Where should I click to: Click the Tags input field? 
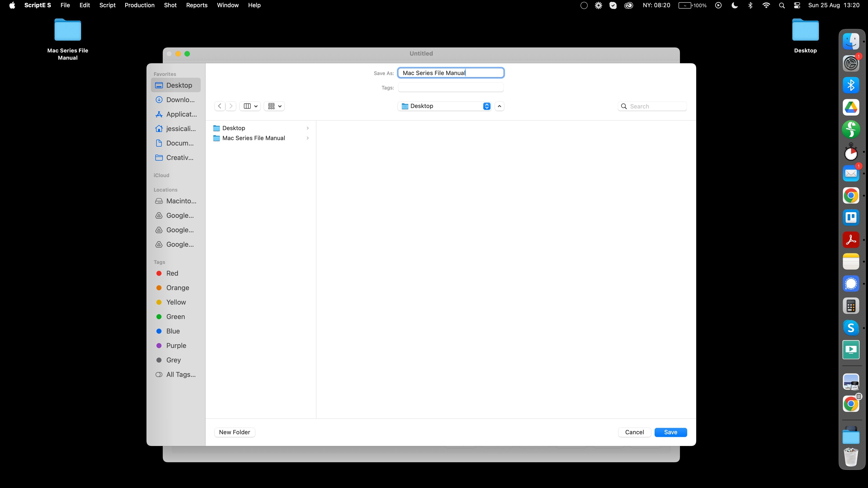pos(451,88)
